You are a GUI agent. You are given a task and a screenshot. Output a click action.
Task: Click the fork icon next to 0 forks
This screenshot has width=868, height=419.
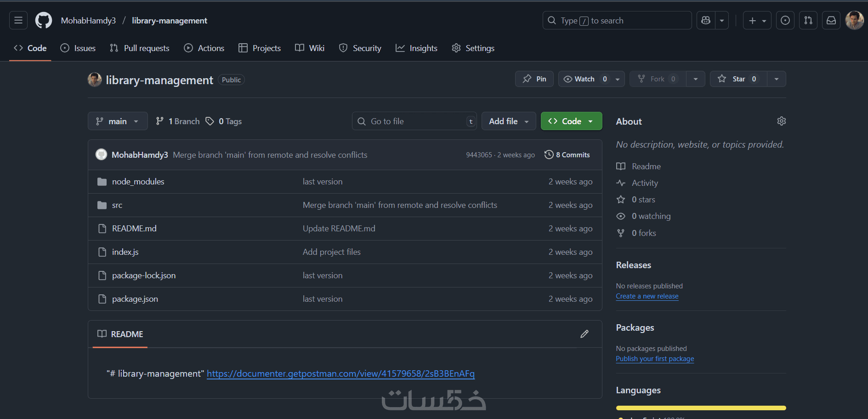pos(621,233)
